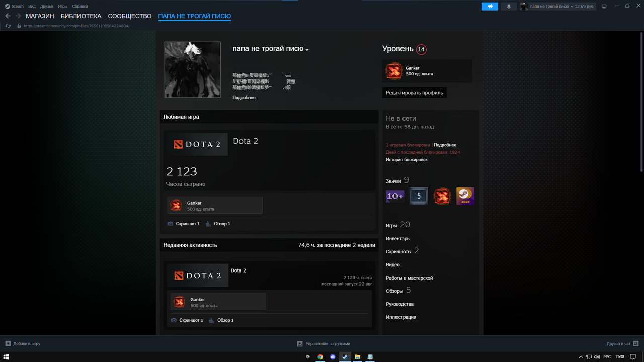644x362 pixels.
Task: Open the Dota 2 Ganker badge under Значки
Action: click(442, 196)
